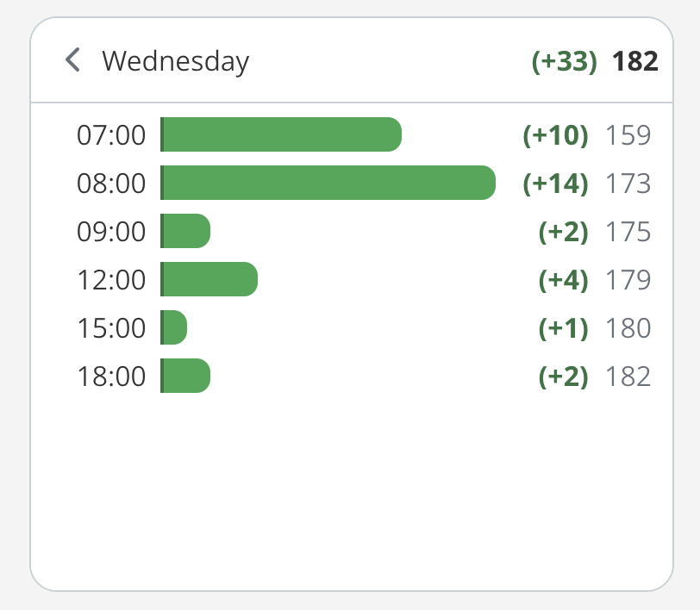Click the cumulative count 175
The width and height of the screenshot is (700, 610).
click(628, 232)
